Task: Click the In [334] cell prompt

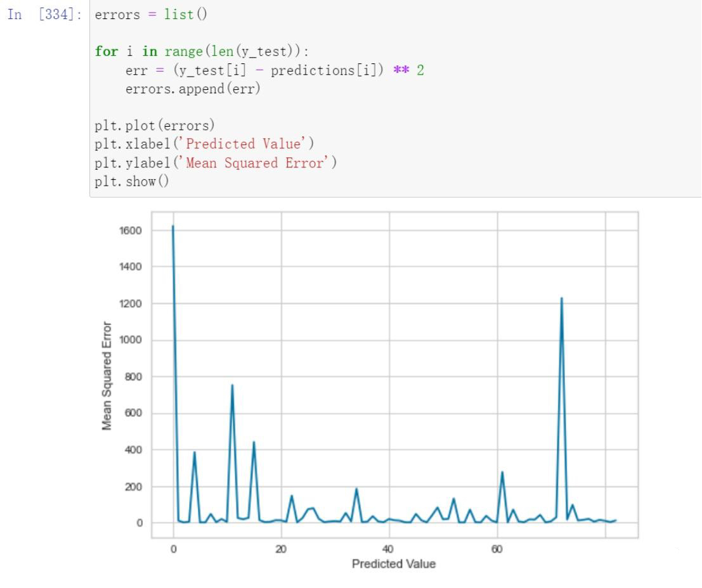Action: [44, 15]
